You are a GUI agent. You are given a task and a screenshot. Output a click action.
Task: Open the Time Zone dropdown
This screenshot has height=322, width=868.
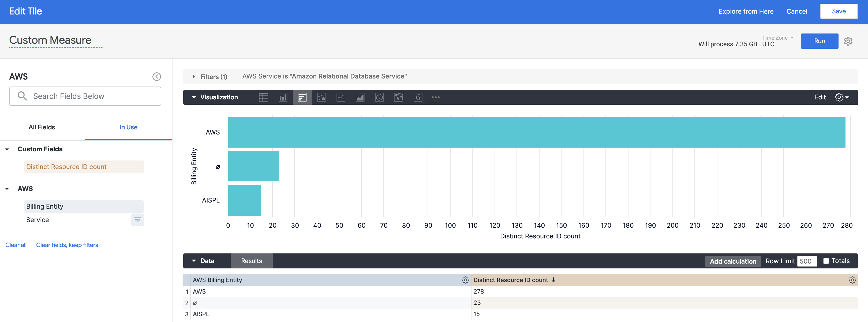point(777,38)
